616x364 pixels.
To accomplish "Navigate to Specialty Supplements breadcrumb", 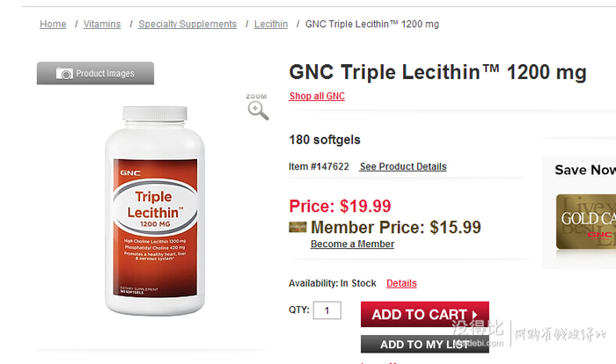I will coord(187,24).
